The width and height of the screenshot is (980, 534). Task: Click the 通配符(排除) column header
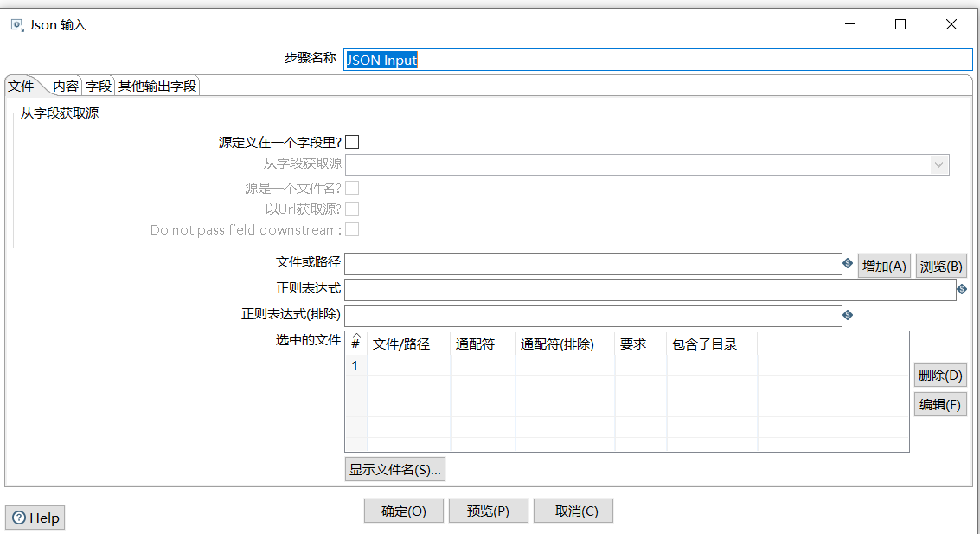point(565,344)
